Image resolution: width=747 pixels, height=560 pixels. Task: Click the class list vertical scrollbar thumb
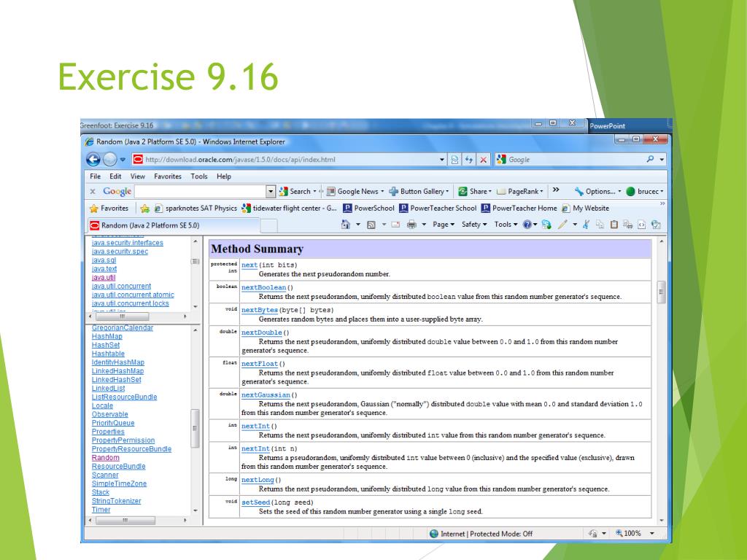pos(194,428)
